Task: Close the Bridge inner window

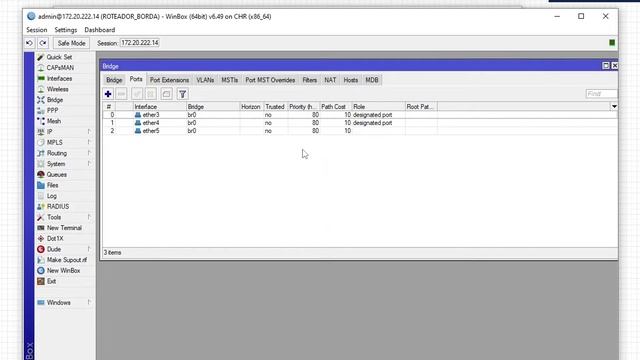Action: pyautogui.click(x=614, y=66)
